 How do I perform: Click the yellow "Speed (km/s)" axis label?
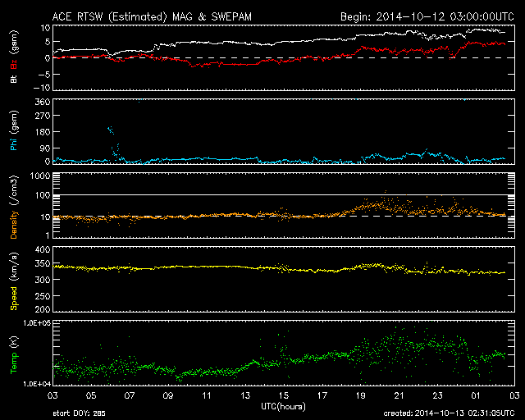14,281
